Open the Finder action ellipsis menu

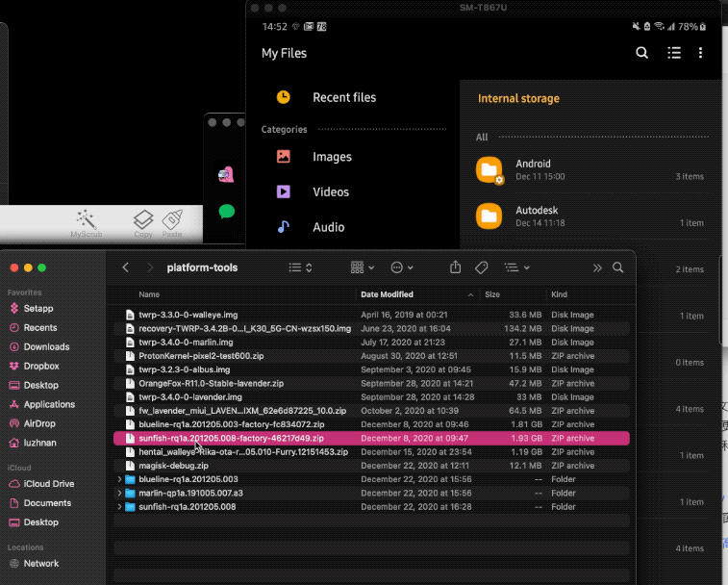pyautogui.click(x=402, y=267)
